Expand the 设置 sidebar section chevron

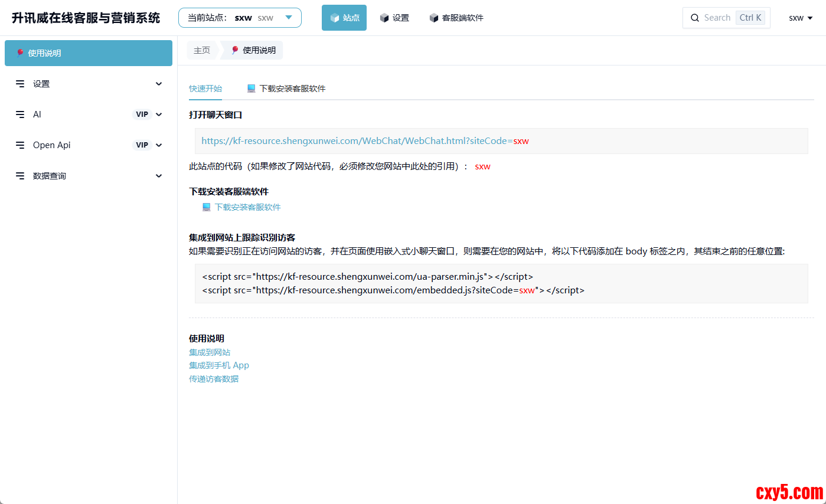pos(159,84)
